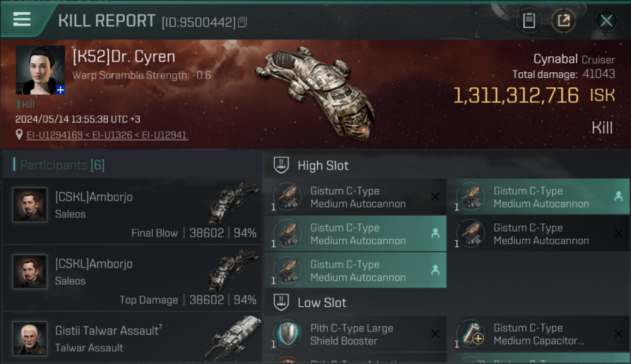This screenshot has height=364, width=631.
Task: Copy the kill report ID icon
Action: click(x=243, y=22)
